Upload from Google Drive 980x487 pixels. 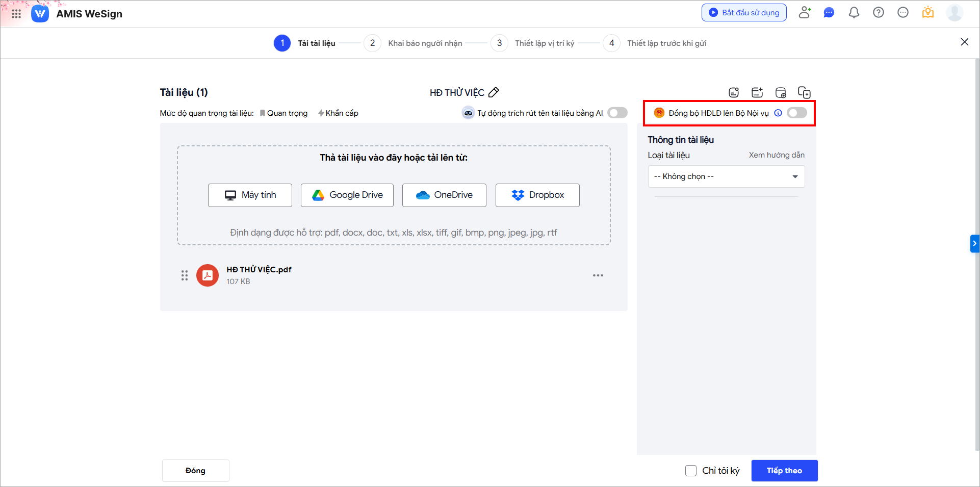(x=347, y=195)
